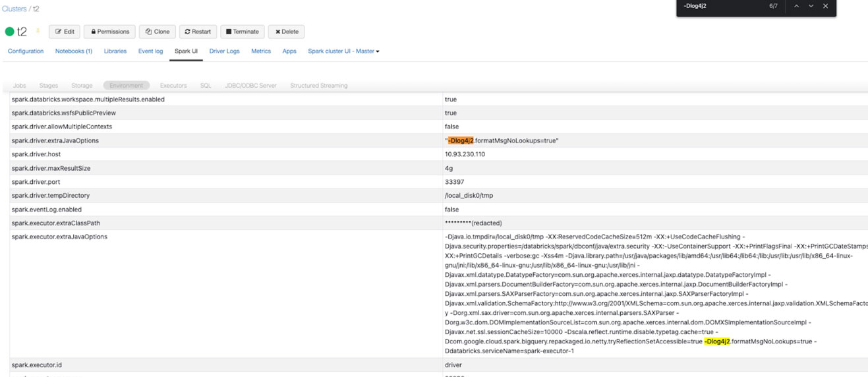This screenshot has width=868, height=377.
Task: Click the green cluster running status indicator
Action: tap(9, 32)
